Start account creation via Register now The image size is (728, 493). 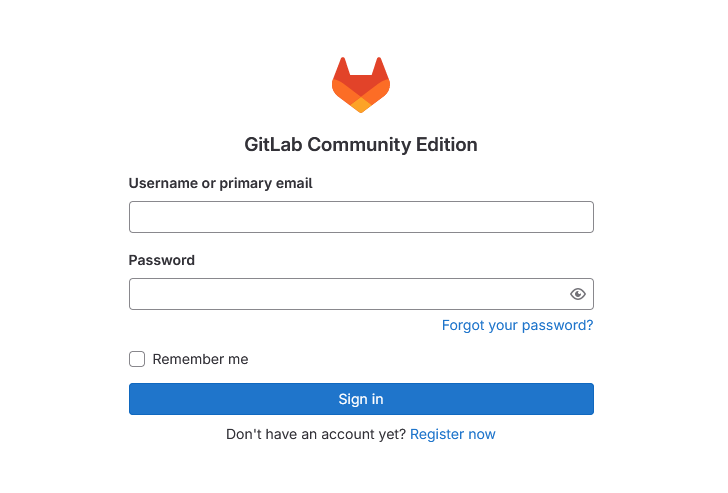[453, 434]
